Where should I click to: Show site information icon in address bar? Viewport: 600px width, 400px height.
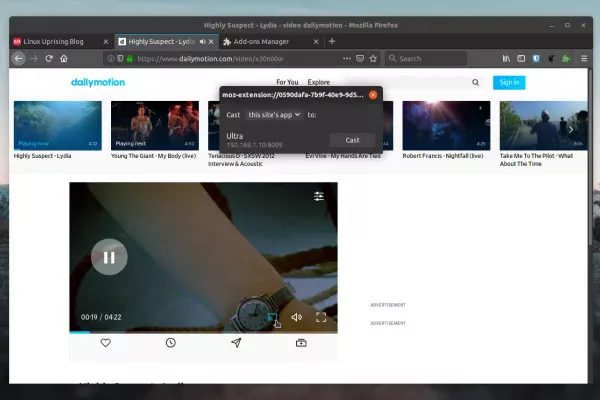(111, 59)
